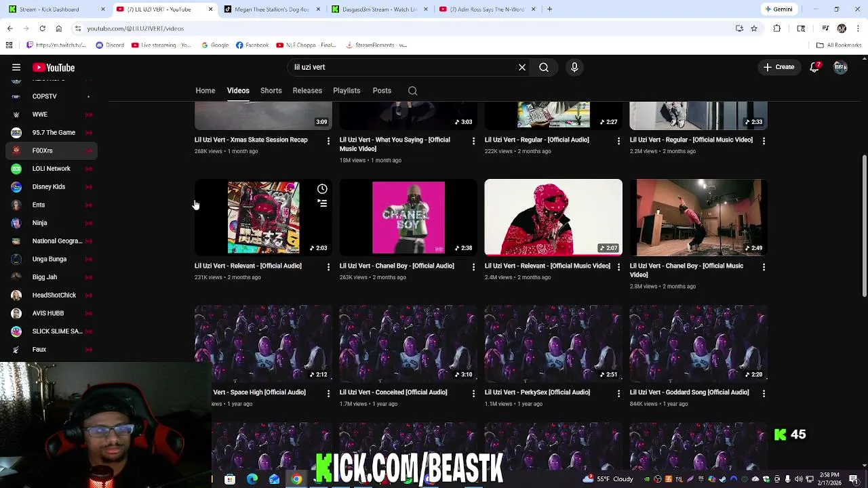Bookmark this page with the star icon
The width and height of the screenshot is (868, 488).
(x=753, y=28)
